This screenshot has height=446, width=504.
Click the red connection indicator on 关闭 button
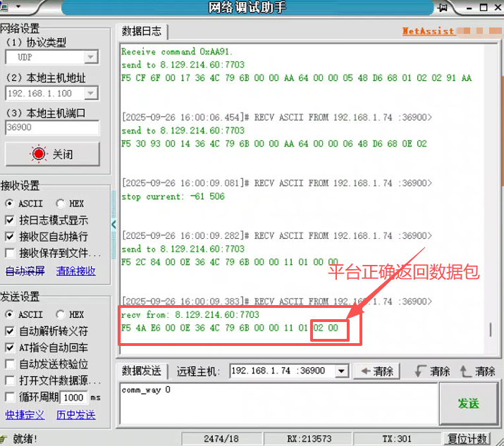[x=39, y=154]
